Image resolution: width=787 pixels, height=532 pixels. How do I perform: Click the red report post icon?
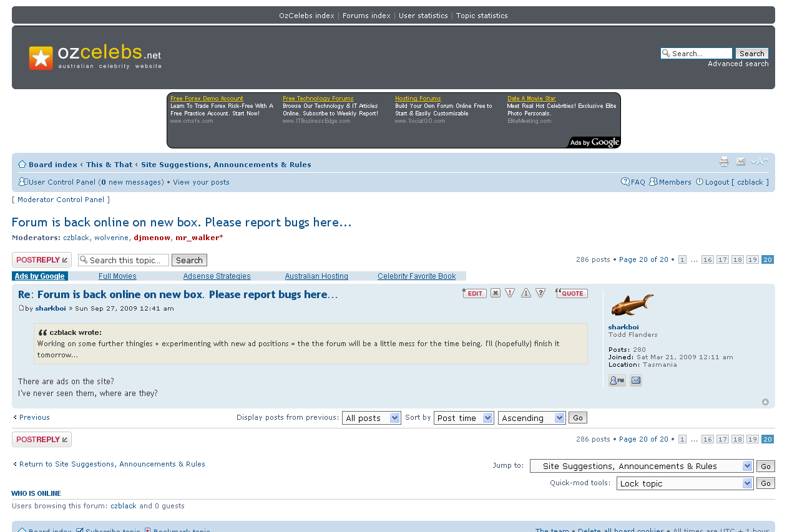tap(510, 293)
